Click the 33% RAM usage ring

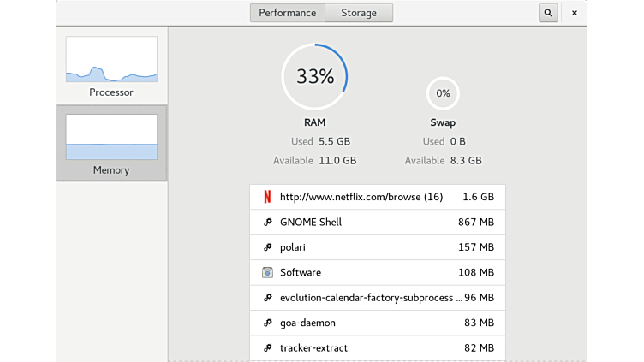(314, 76)
